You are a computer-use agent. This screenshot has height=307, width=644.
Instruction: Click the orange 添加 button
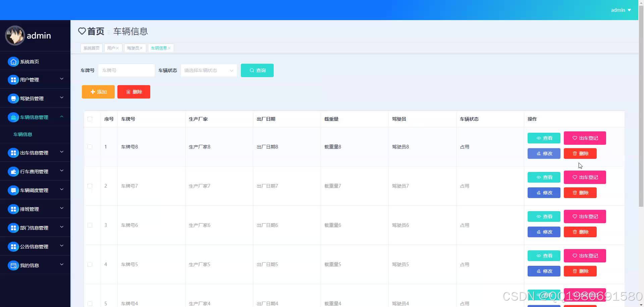pyautogui.click(x=98, y=92)
